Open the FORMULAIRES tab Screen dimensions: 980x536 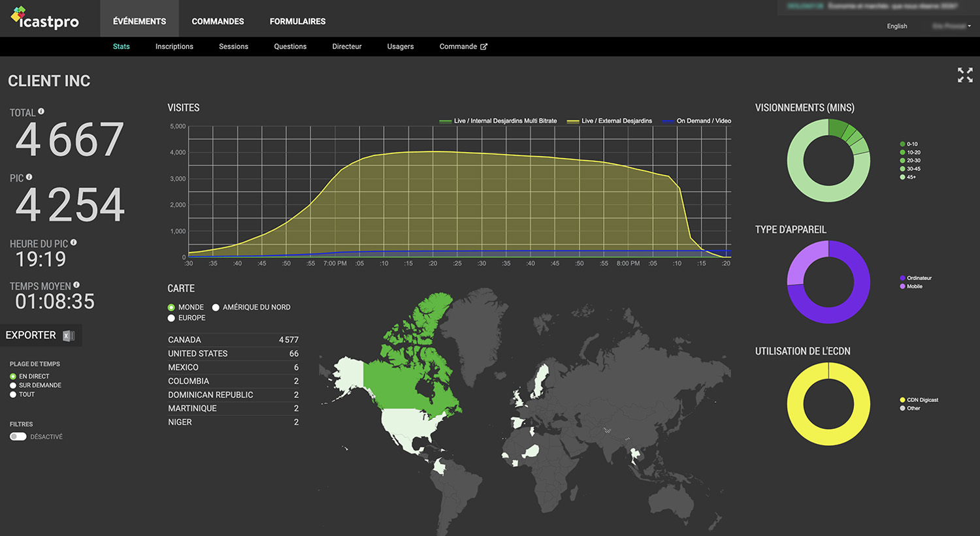click(x=297, y=22)
